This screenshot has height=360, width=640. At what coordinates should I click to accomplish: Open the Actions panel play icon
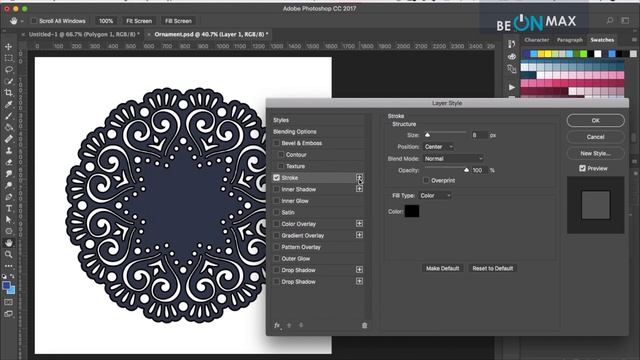512,87
